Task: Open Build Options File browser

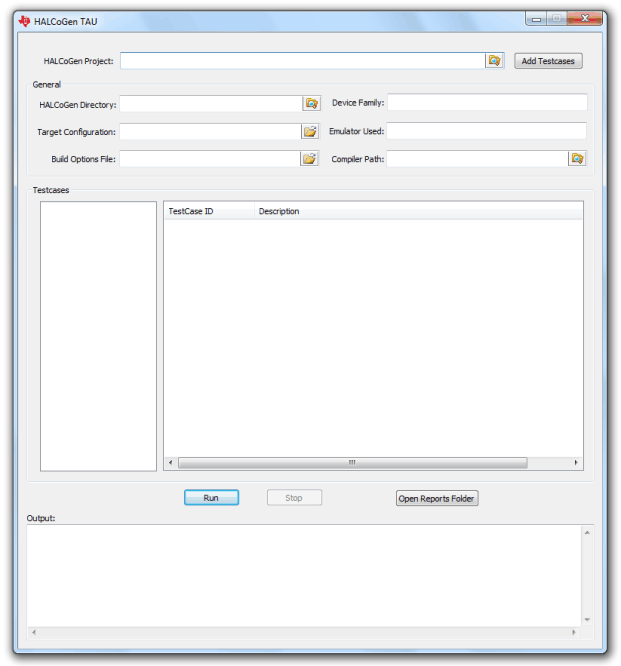Action: (x=309, y=159)
